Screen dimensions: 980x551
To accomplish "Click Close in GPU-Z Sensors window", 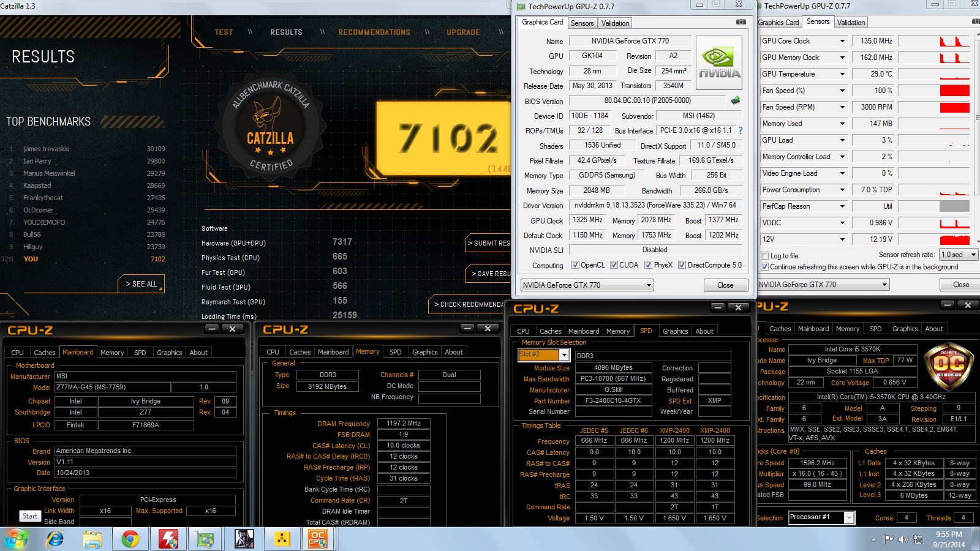I will (x=960, y=285).
